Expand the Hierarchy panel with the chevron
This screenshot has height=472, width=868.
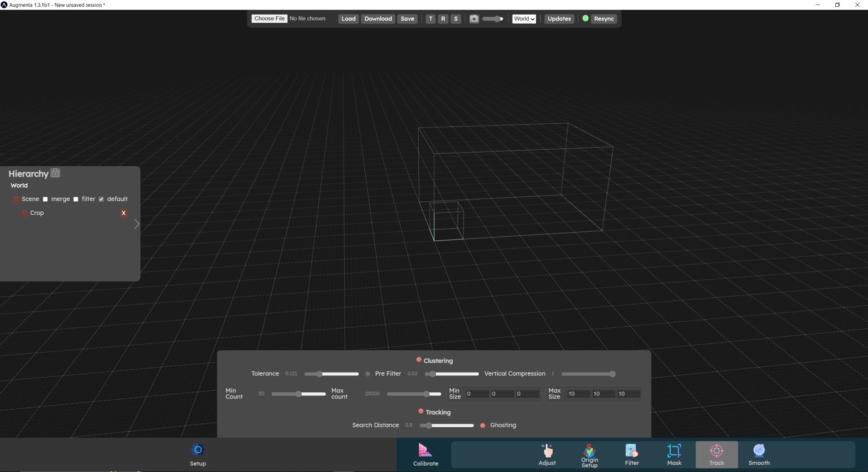[136, 224]
